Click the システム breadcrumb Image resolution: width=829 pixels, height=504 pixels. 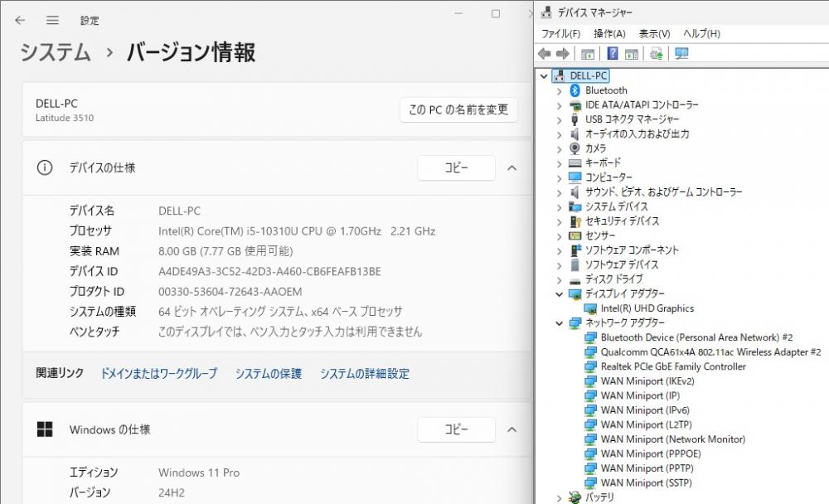tap(56, 52)
